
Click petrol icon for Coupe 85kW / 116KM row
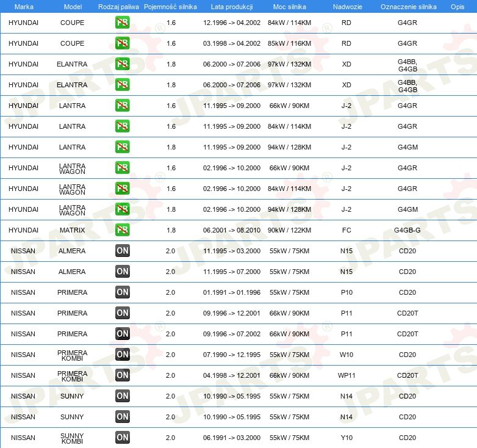point(122,43)
